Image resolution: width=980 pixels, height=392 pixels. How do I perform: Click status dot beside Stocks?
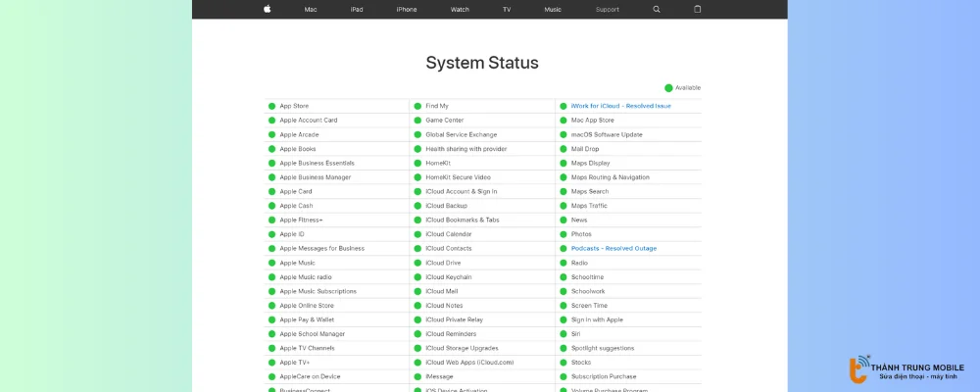tap(563, 362)
